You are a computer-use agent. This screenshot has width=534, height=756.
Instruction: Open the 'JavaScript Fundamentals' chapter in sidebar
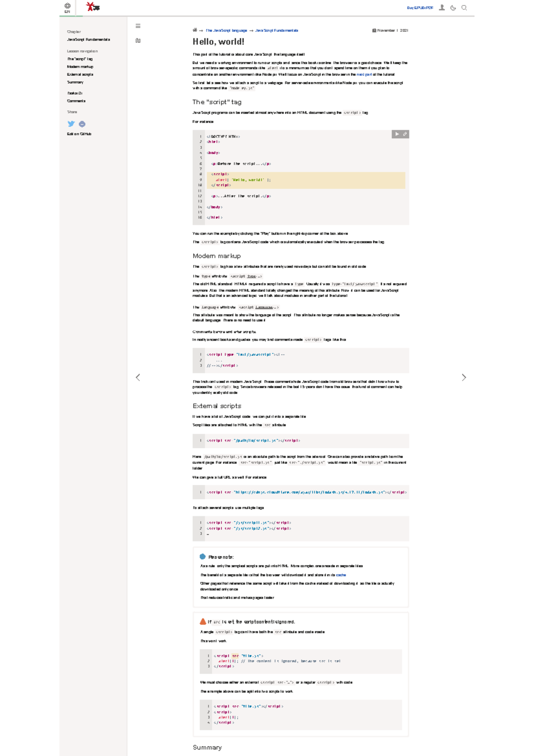pos(89,40)
